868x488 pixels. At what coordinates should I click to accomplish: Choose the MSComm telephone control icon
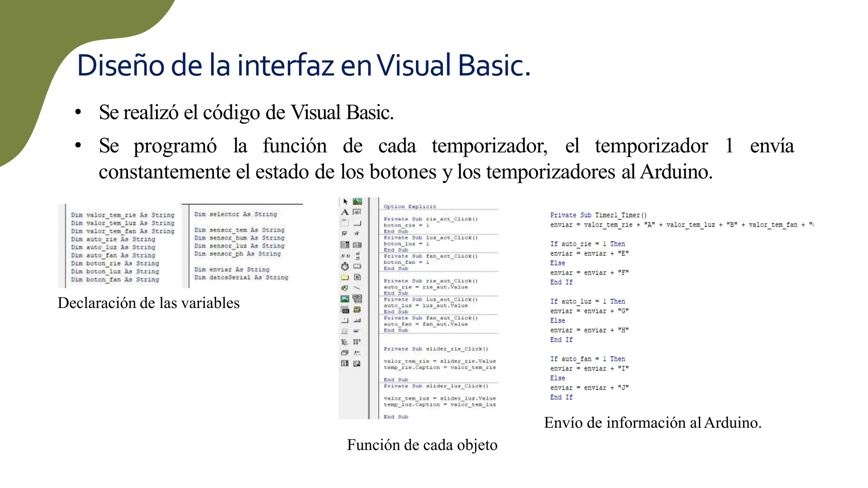357,310
